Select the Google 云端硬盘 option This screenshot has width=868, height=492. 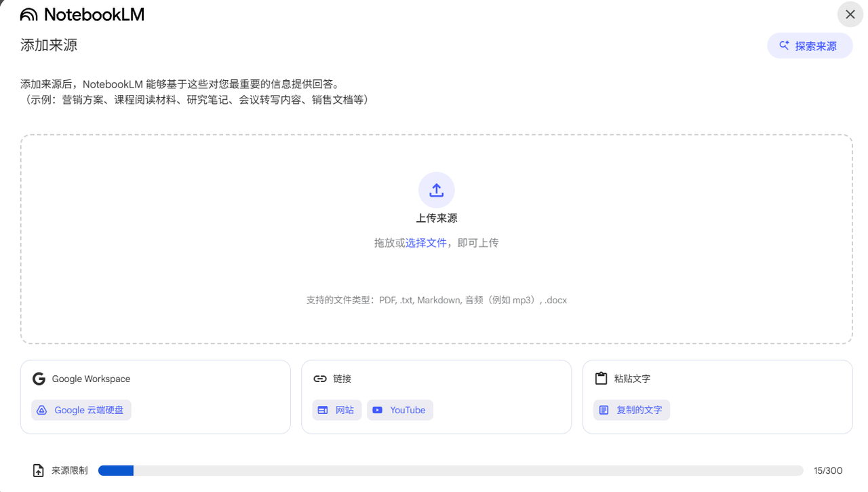[81, 410]
